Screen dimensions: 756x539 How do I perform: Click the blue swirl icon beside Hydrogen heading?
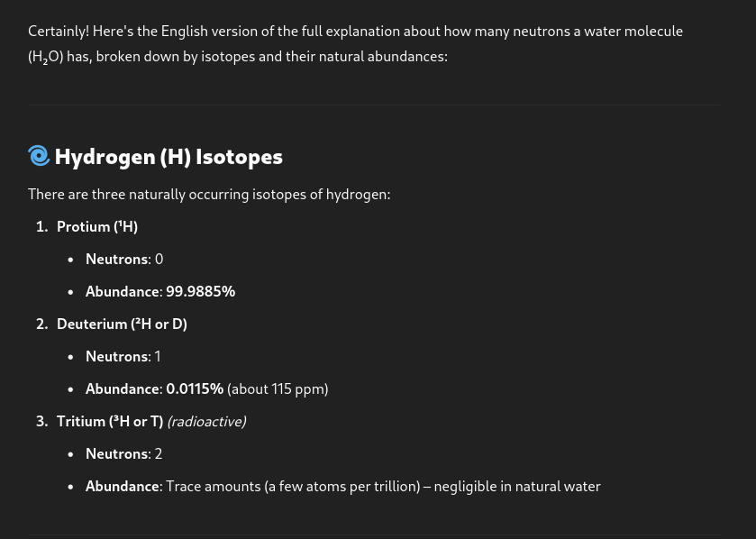pyautogui.click(x=39, y=156)
